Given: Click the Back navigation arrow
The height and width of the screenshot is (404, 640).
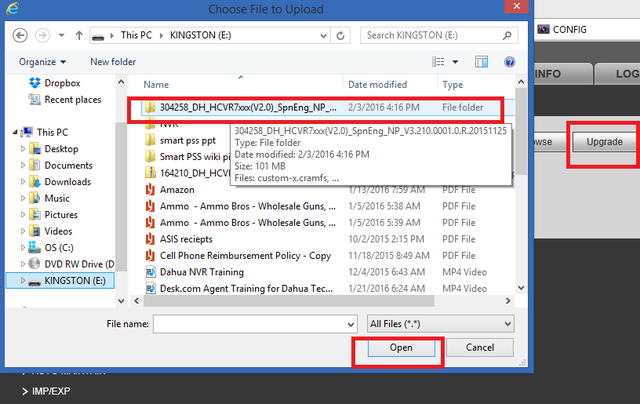Looking at the screenshot, I should pyautogui.click(x=20, y=36).
